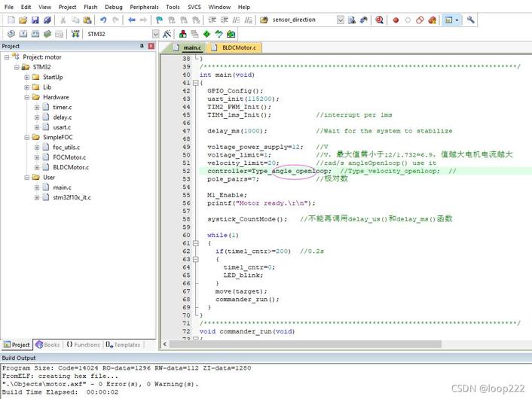Viewport: 532px width, 399px height.
Task: Open the Flash menu
Action: pyautogui.click(x=90, y=7)
